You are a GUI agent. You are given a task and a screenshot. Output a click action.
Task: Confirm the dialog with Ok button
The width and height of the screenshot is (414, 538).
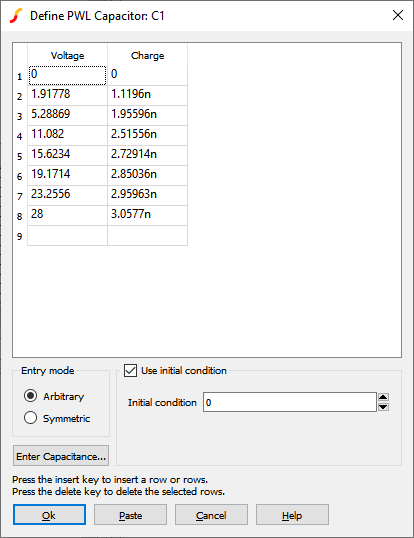[49, 515]
